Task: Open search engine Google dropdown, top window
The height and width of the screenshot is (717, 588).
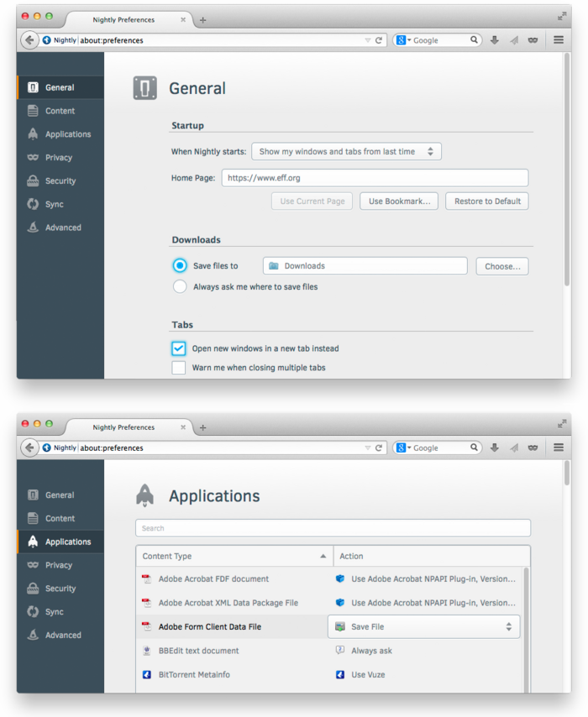Action: 403,39
